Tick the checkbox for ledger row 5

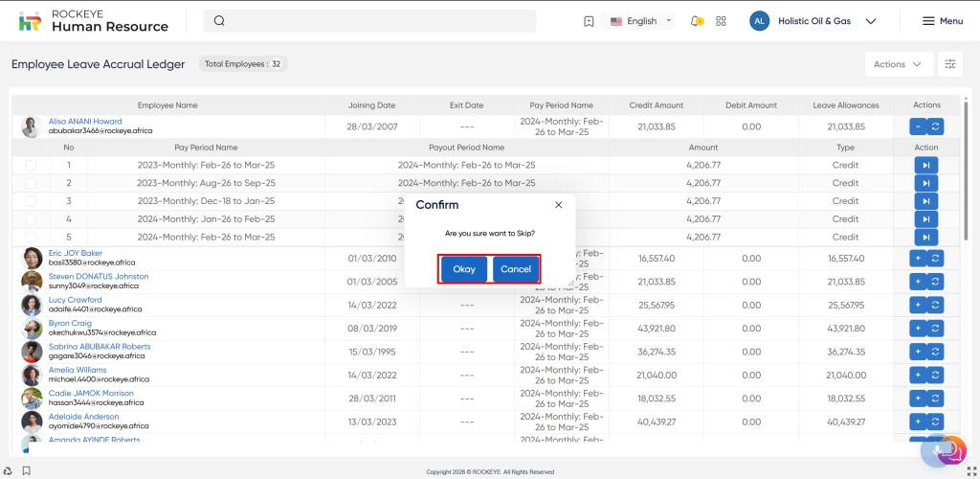[x=31, y=237]
